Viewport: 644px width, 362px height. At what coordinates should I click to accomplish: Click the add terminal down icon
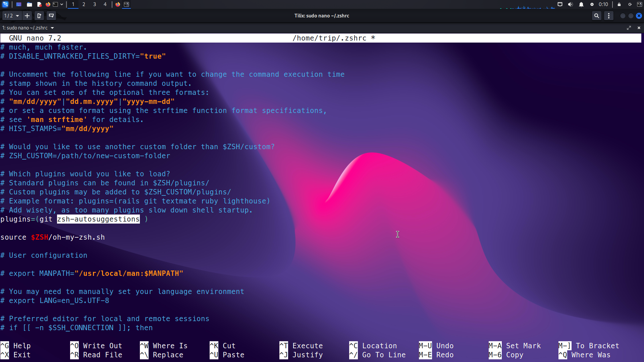[51, 16]
